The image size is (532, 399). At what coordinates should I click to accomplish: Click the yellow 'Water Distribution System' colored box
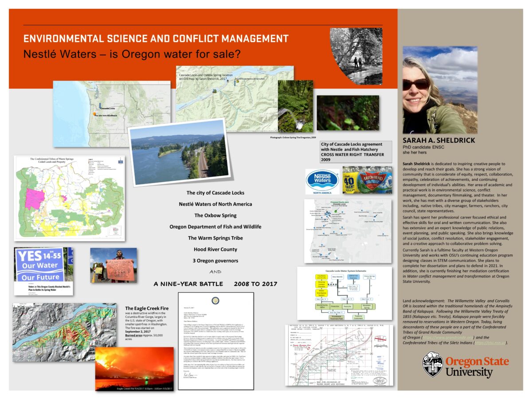coord(321,293)
